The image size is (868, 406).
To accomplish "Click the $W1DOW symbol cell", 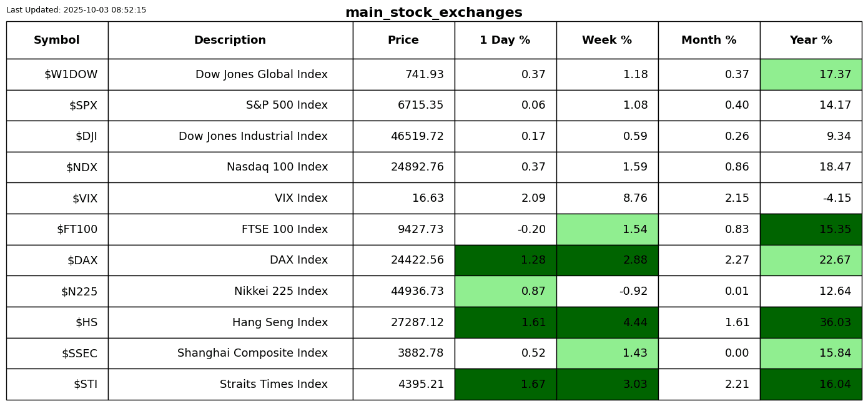I will tap(71, 75).
